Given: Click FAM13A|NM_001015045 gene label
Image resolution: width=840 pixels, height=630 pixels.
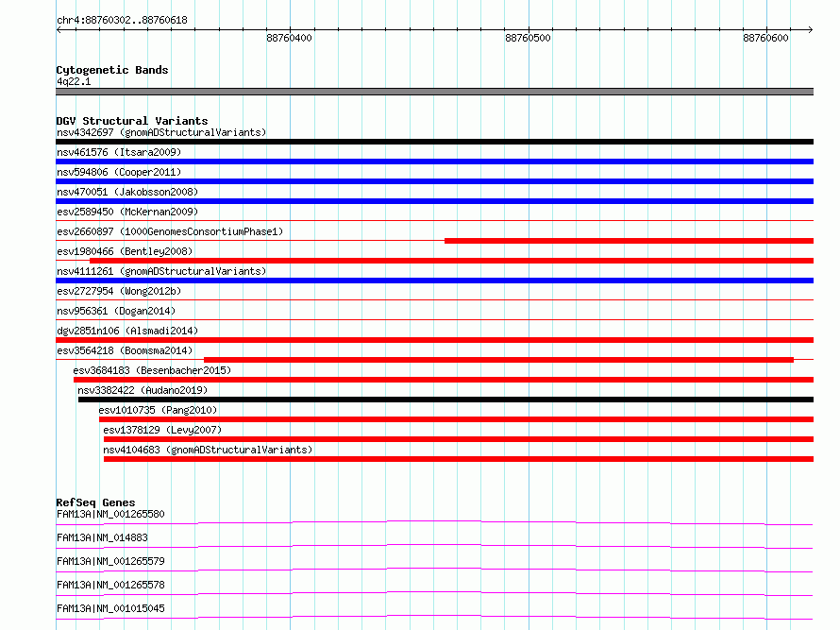Looking at the screenshot, I should pyautogui.click(x=110, y=608).
